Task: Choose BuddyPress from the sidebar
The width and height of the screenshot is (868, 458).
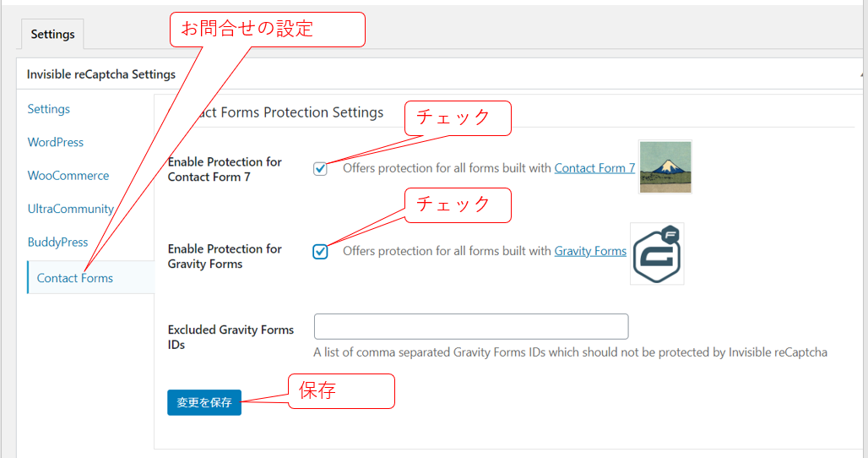Action: coord(57,242)
